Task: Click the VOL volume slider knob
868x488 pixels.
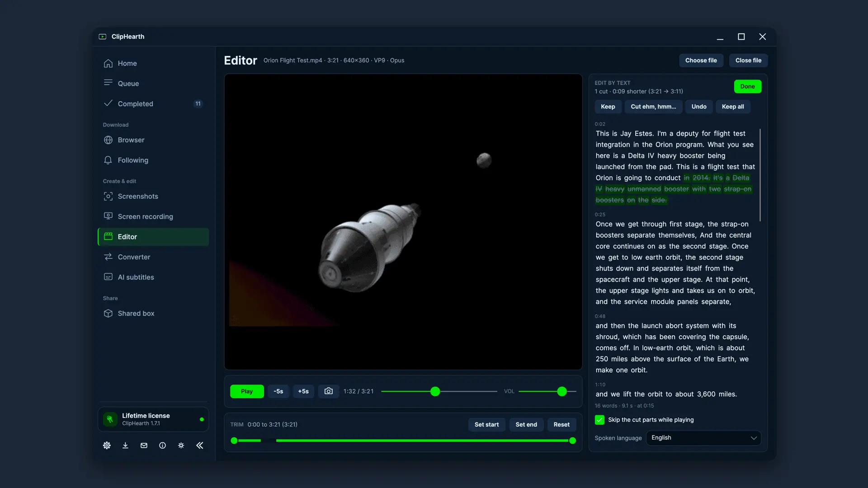Action: [562, 391]
